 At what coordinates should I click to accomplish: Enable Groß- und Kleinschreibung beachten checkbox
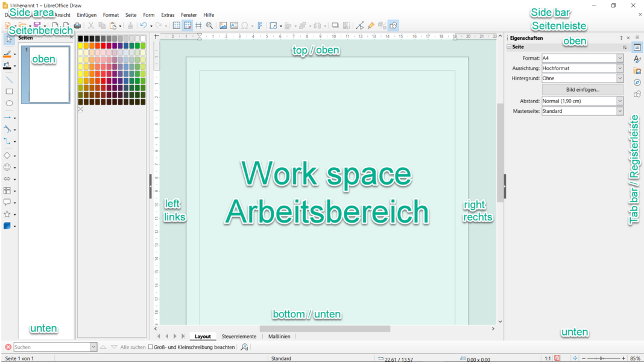coord(151,347)
